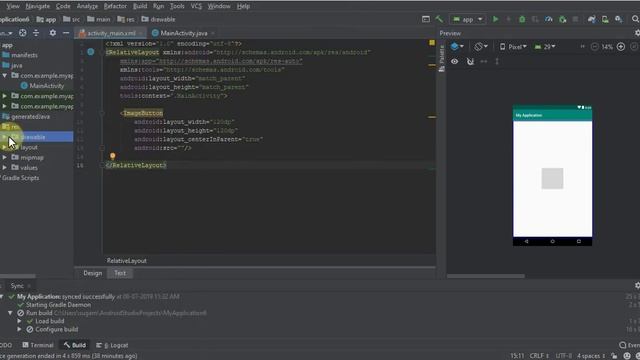
Task: Click the drawable breadcrumb in navigation bar
Action: [x=158, y=19]
